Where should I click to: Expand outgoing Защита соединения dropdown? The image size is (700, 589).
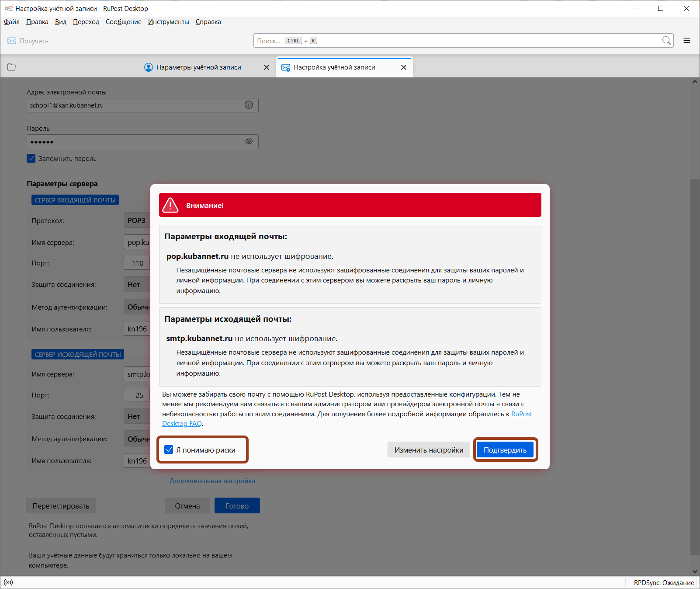pos(137,416)
